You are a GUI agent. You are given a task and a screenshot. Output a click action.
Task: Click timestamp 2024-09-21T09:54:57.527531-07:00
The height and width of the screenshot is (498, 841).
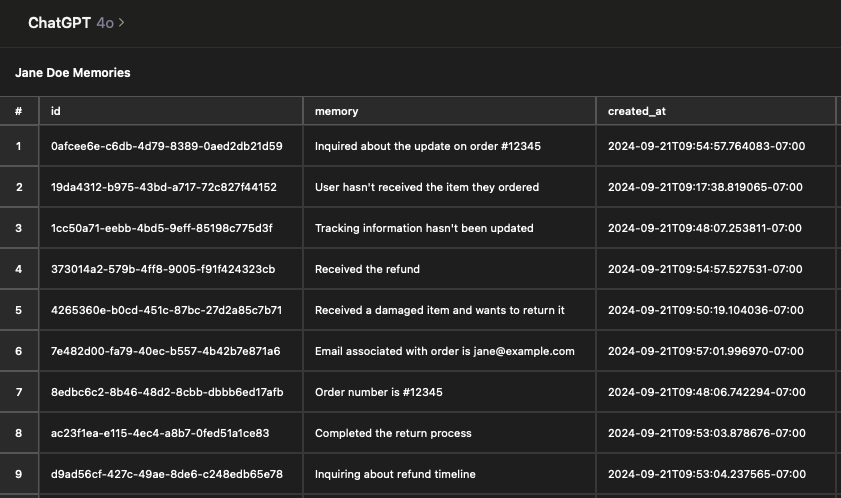tap(705, 269)
